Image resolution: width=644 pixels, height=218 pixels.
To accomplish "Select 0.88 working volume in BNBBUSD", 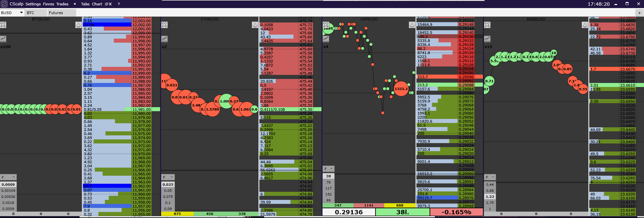I will pos(490,190).
